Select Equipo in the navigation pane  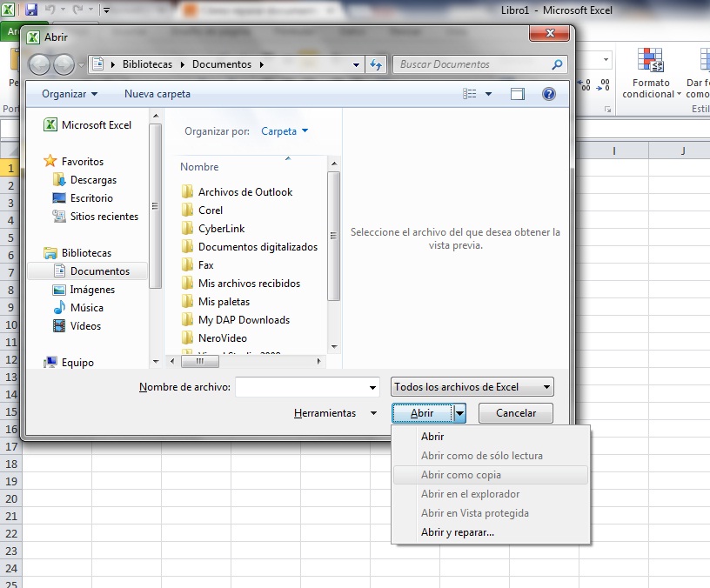[69, 363]
